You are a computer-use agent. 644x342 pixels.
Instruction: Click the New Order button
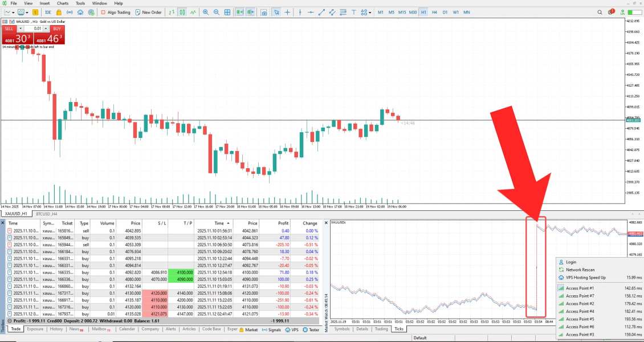coord(149,13)
